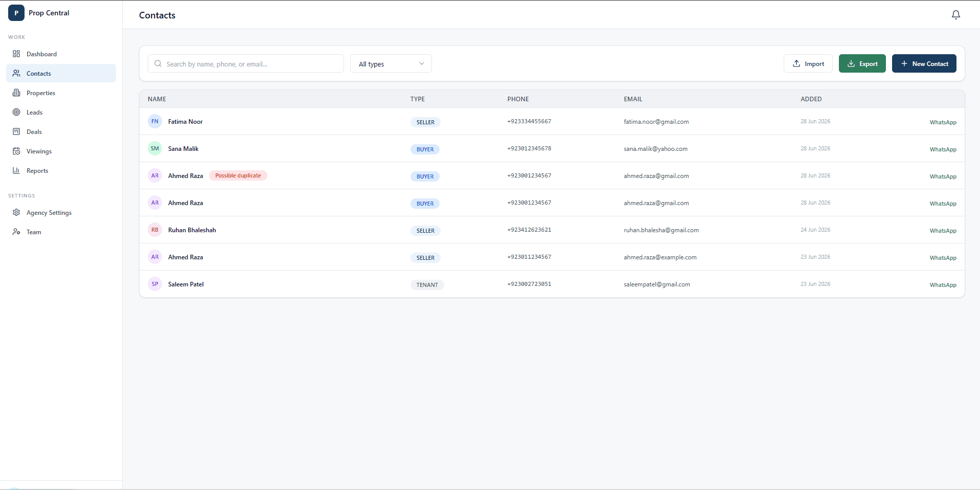This screenshot has height=490, width=980.
Task: Go to Dashboard in the sidebar
Action: 61,54
